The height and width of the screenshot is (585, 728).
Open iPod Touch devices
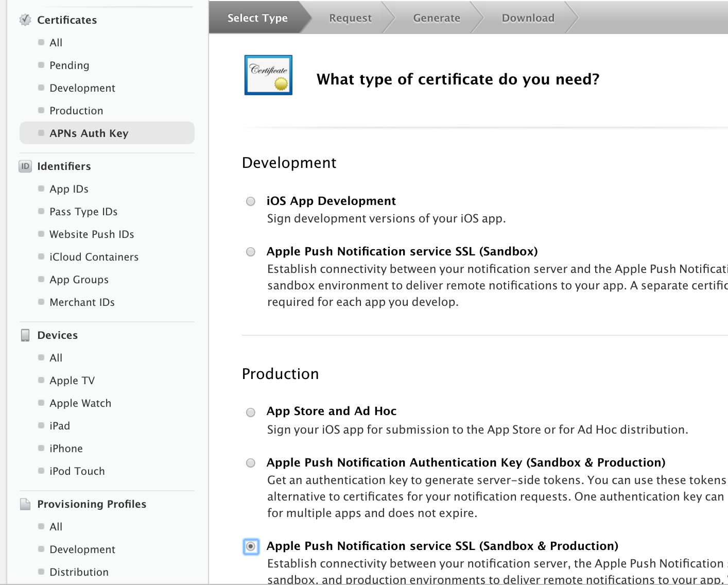pyautogui.click(x=77, y=471)
